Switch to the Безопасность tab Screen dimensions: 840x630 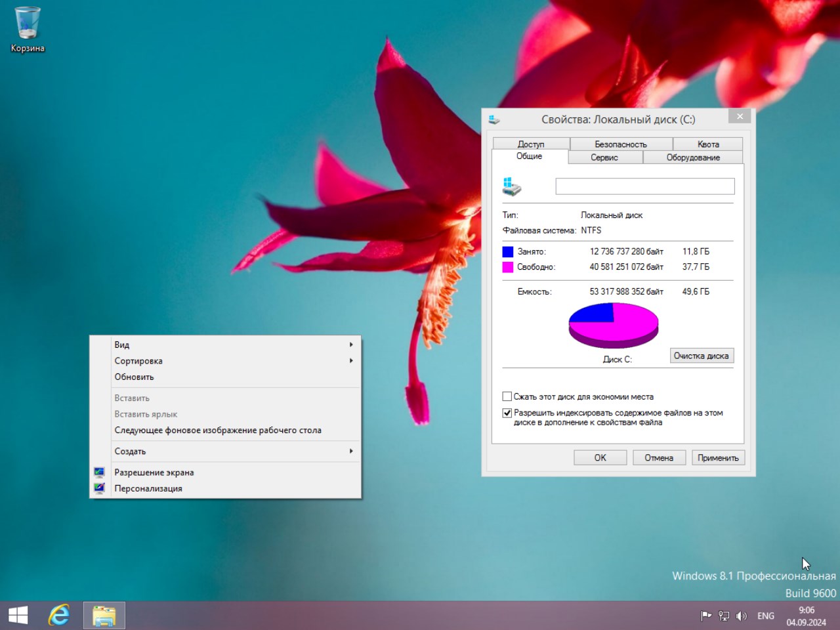click(x=621, y=144)
